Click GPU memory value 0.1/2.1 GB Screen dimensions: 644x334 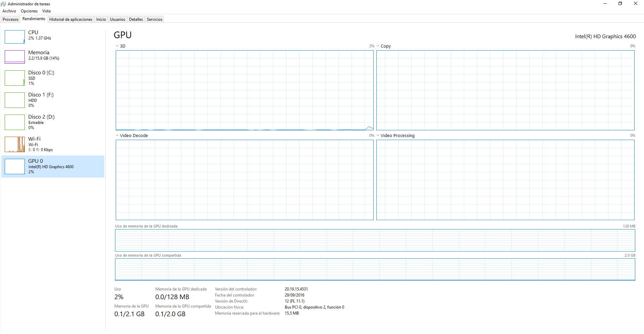point(129,314)
